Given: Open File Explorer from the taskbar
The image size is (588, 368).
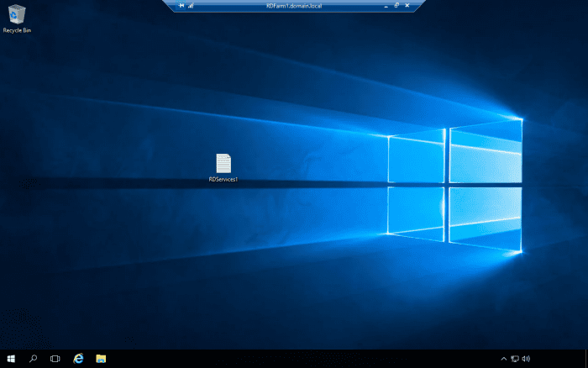Looking at the screenshot, I should click(101, 359).
